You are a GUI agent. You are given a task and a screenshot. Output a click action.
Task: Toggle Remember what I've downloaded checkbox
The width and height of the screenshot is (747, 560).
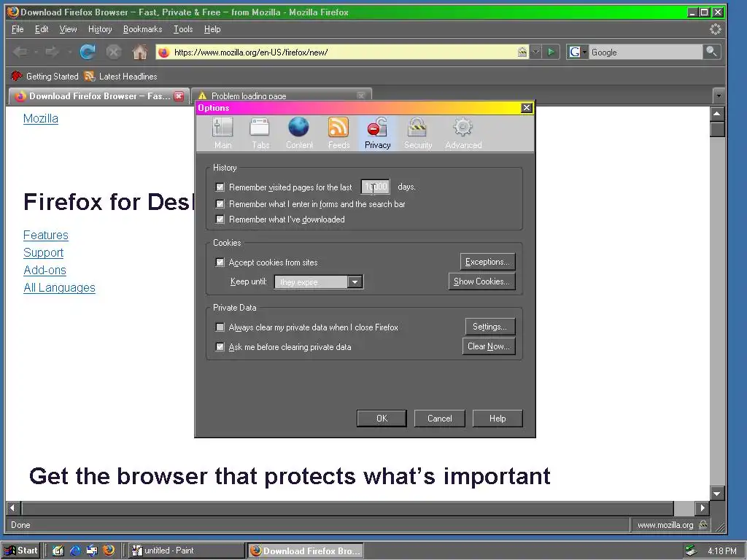(x=220, y=219)
